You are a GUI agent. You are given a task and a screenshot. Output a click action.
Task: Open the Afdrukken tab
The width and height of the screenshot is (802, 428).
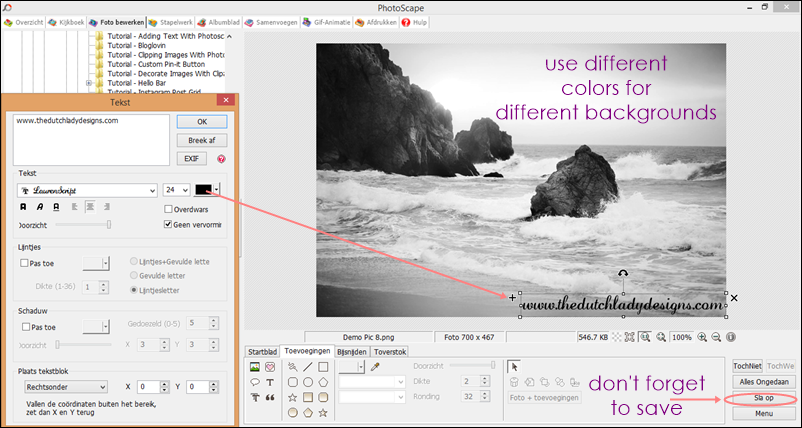click(376, 22)
